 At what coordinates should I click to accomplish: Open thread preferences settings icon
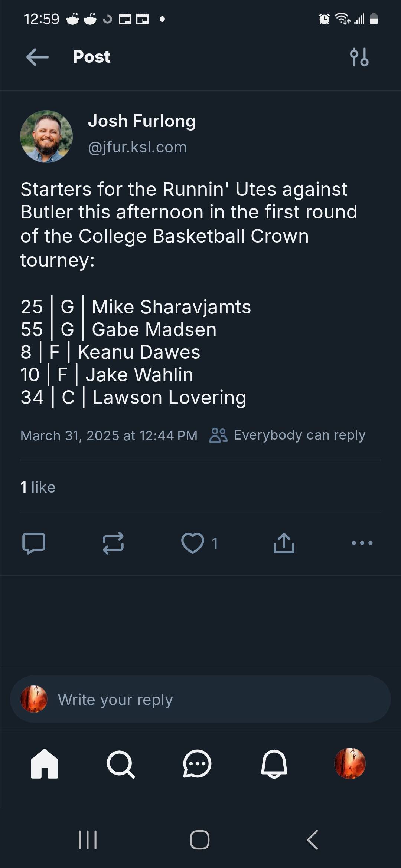tap(359, 57)
